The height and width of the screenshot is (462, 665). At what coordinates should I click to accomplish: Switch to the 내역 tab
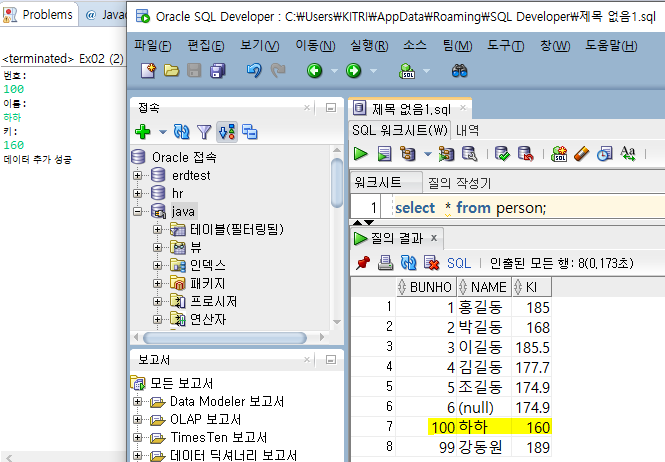pos(467,130)
